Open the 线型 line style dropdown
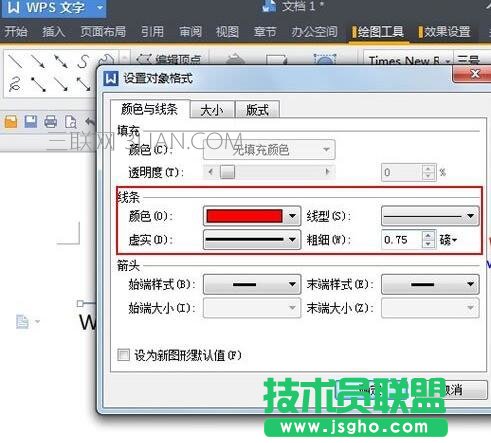The image size is (491, 443). coord(430,216)
